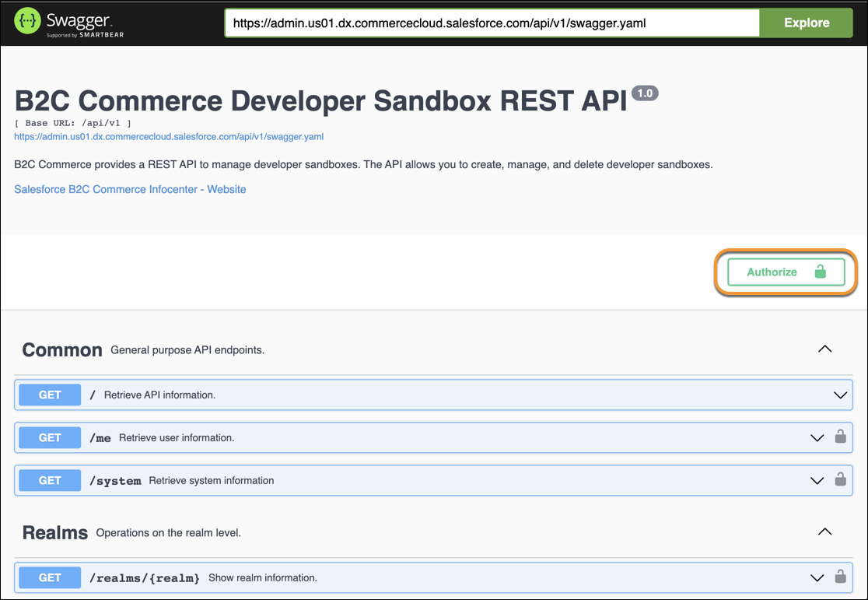
Task: Click the lock icon on /me endpoint
Action: (840, 437)
